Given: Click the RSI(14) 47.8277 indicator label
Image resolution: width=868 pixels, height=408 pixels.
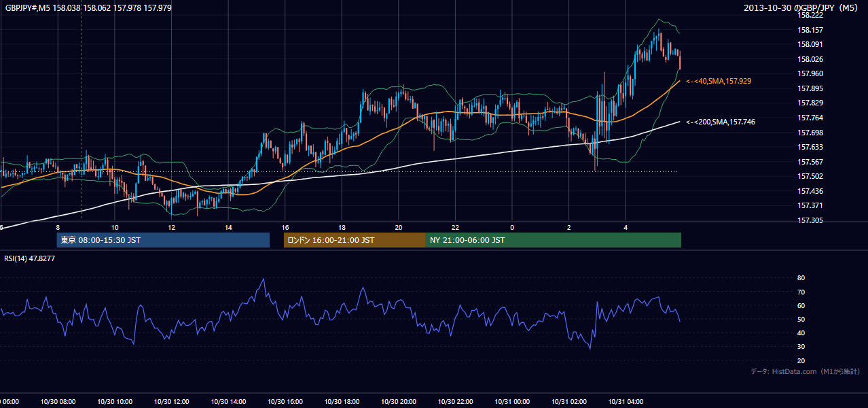Looking at the screenshot, I should [30, 258].
